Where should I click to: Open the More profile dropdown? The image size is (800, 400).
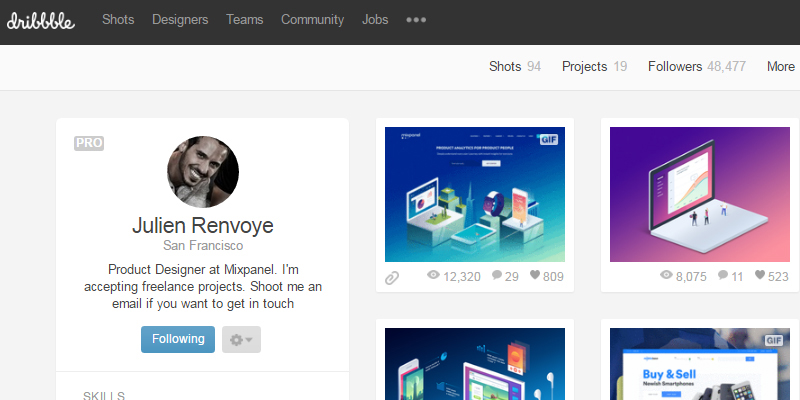(x=781, y=67)
